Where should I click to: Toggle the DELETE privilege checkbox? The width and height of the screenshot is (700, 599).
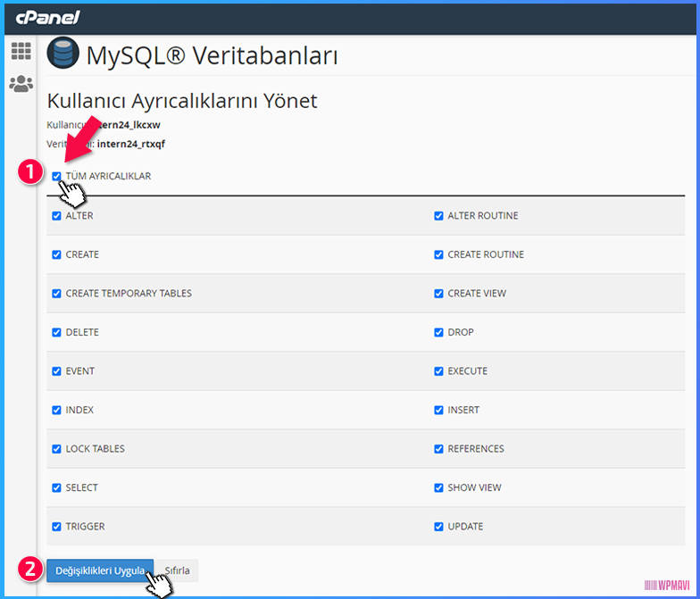pyautogui.click(x=56, y=332)
